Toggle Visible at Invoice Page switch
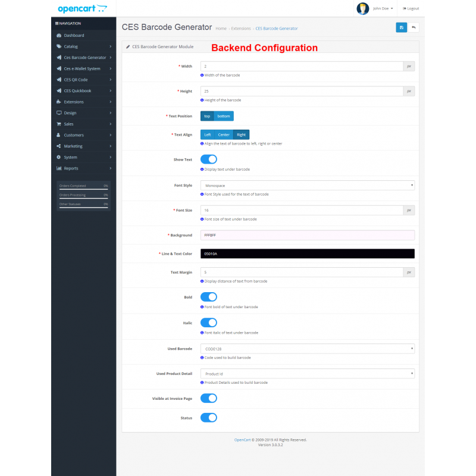The width and height of the screenshot is (476, 476). 209,398
